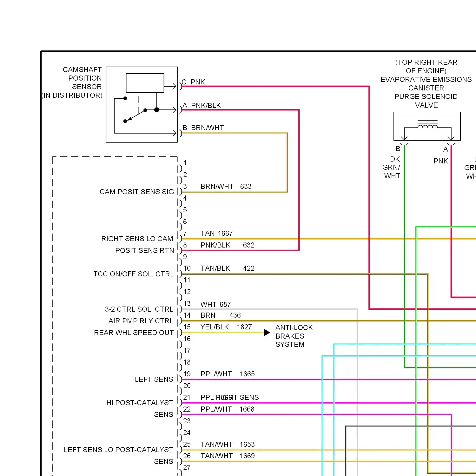Viewport: 476px width, 476px height.
Task: Click the DK GRN/WHT wire color label
Action: (392, 167)
